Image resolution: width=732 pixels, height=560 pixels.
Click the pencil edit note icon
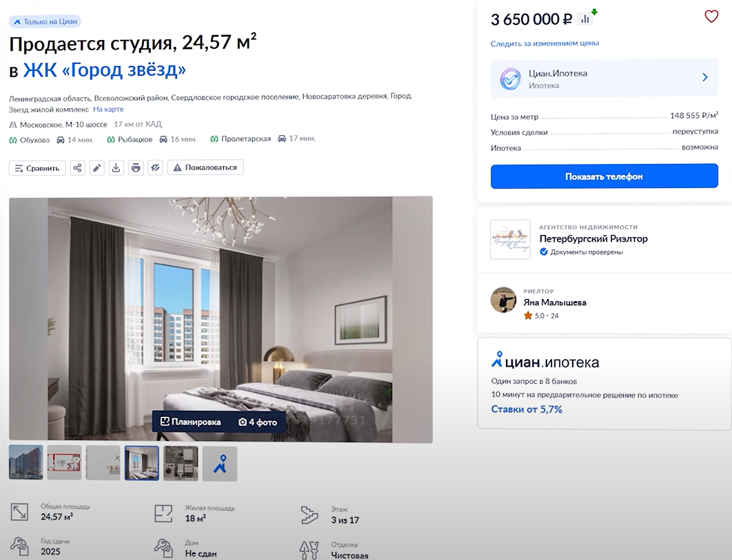click(x=96, y=168)
